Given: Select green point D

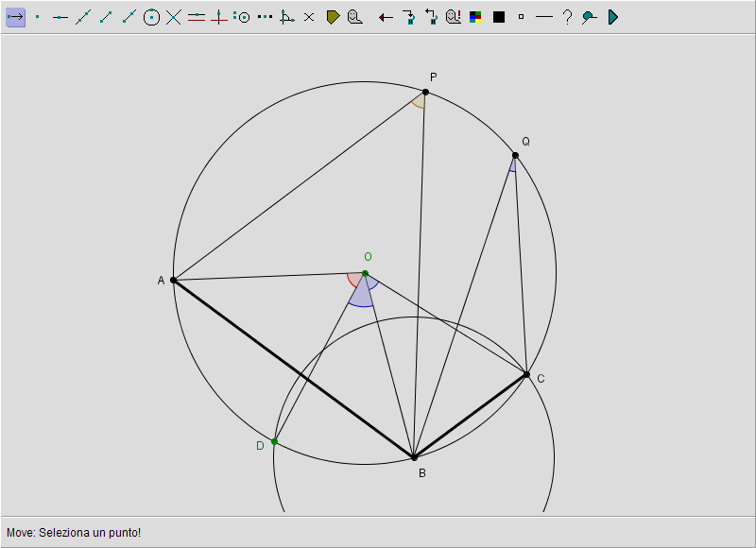Looking at the screenshot, I should coord(274,441).
